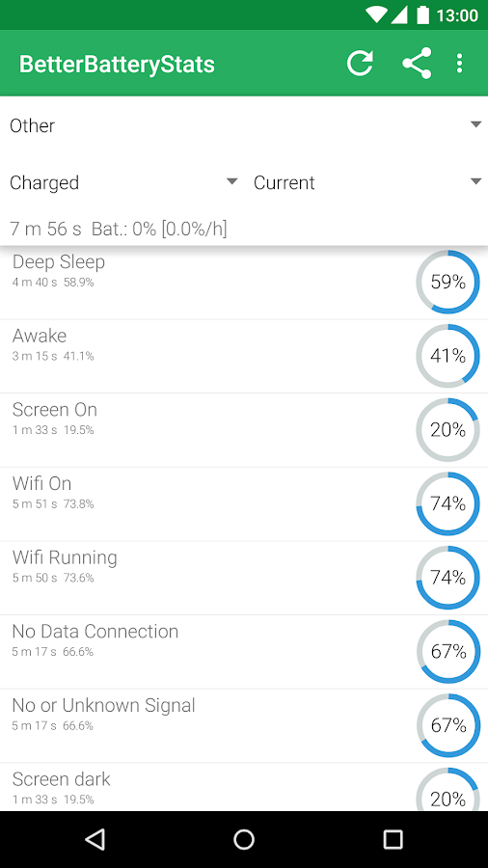Open the three-dot overflow menu
488x868 pixels.
coord(459,63)
